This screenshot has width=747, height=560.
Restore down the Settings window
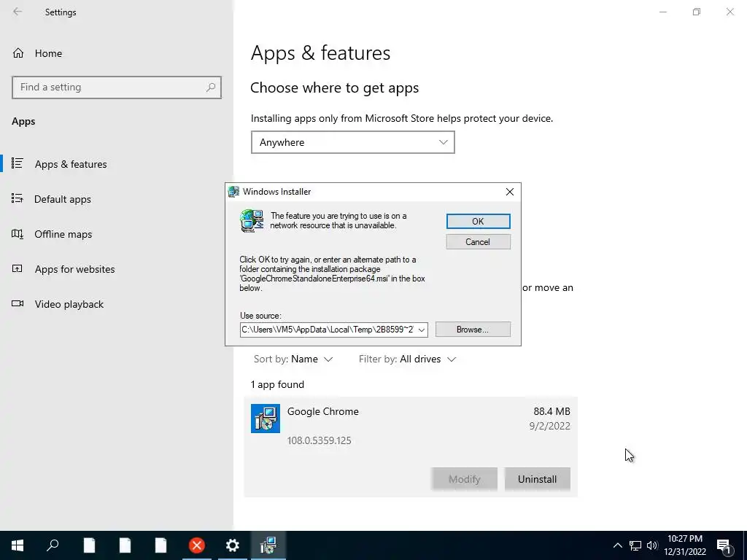tap(697, 12)
